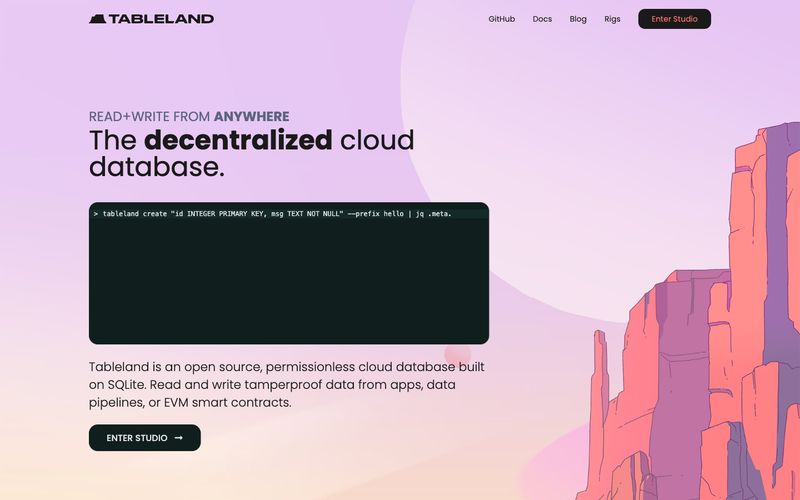Open the Docs navigation link

(x=542, y=19)
